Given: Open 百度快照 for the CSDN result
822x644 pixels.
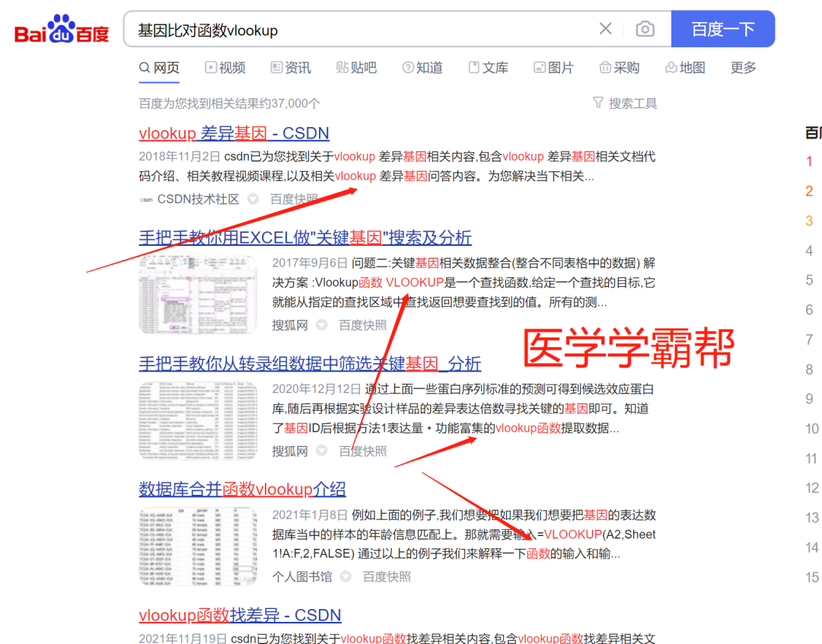Looking at the screenshot, I should coord(294,199).
